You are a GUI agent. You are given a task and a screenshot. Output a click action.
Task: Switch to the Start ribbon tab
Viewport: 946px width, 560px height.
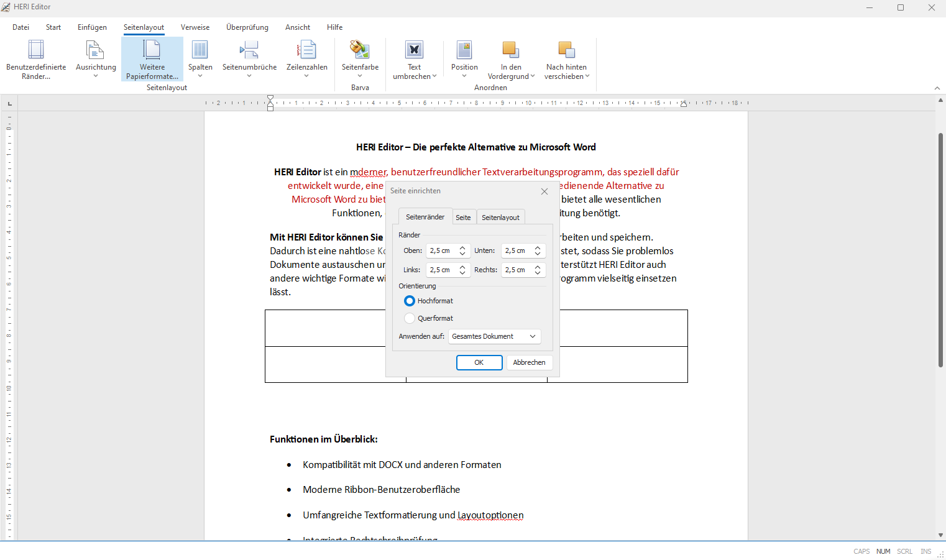click(53, 27)
